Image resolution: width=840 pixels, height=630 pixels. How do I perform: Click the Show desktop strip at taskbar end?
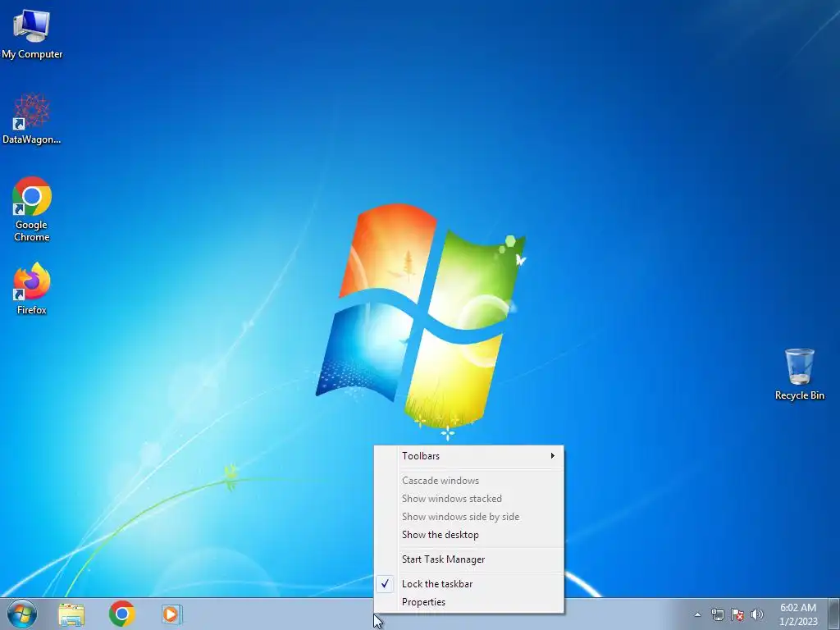[x=833, y=614]
